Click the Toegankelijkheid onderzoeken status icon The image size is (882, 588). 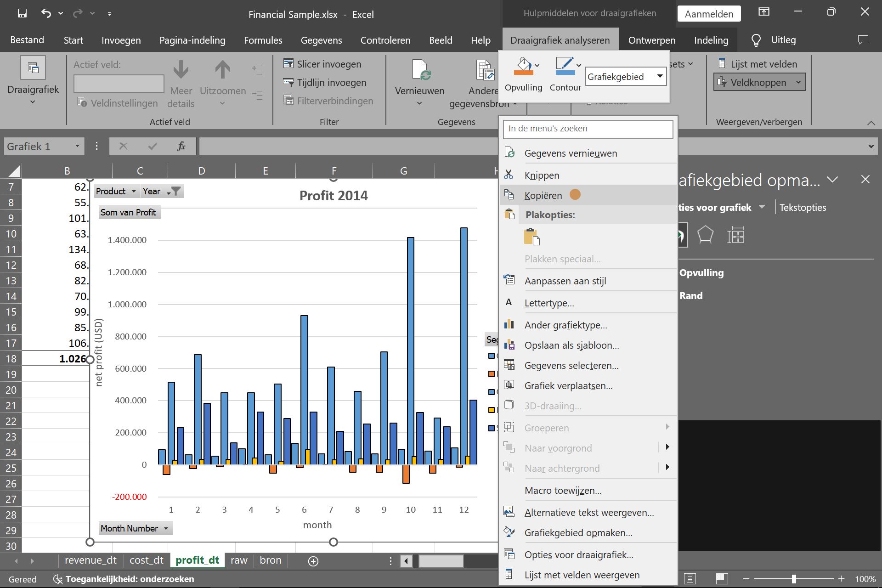tap(57, 579)
